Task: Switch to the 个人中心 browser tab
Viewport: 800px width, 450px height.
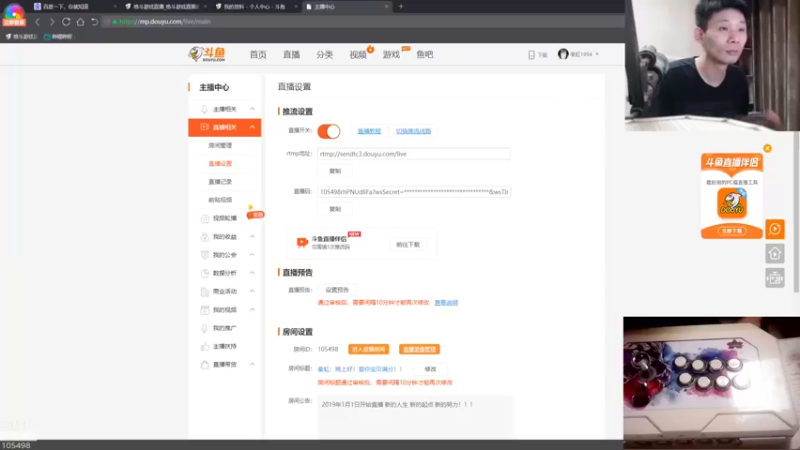Action: (x=255, y=7)
